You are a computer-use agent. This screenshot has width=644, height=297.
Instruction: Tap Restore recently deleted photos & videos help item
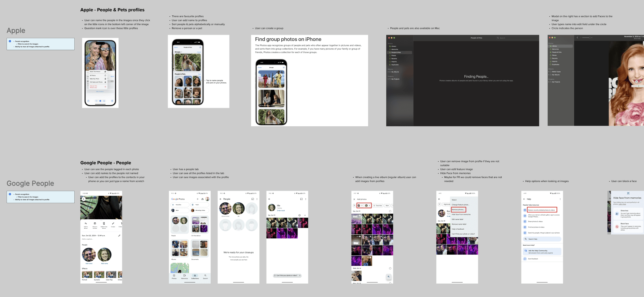pyautogui.click(x=541, y=210)
